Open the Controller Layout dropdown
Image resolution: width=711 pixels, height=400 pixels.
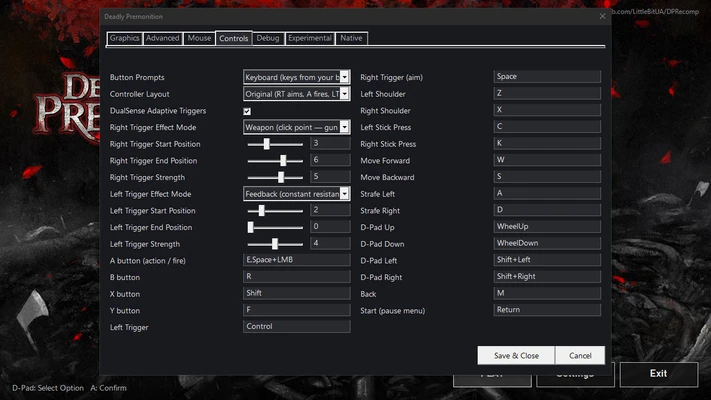click(x=297, y=94)
